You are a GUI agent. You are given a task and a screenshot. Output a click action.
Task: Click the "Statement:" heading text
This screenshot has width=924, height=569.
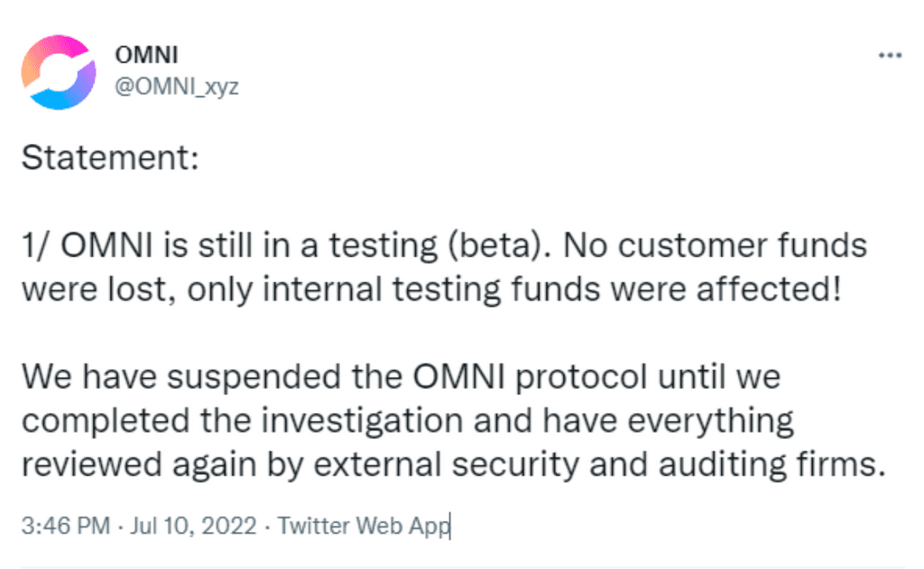point(110,158)
